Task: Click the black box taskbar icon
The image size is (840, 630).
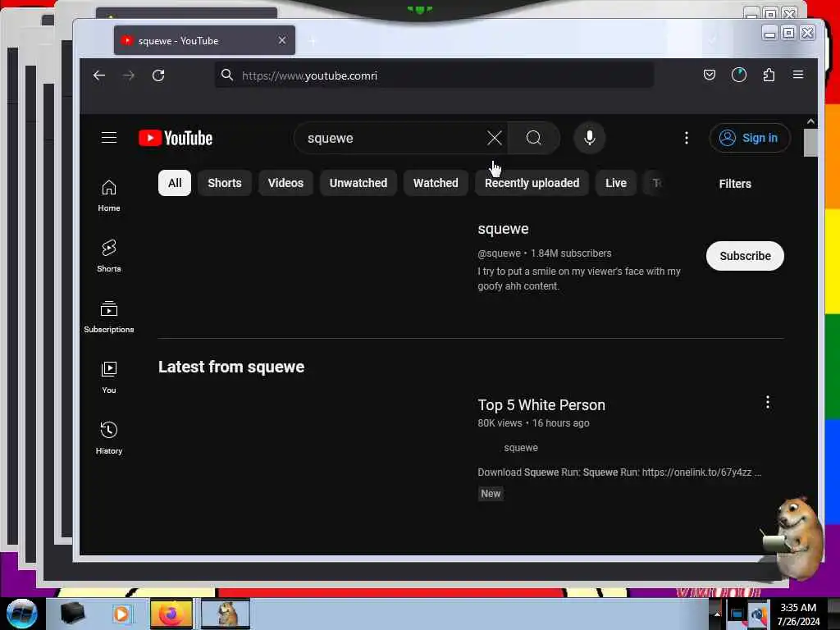Action: click(72, 614)
